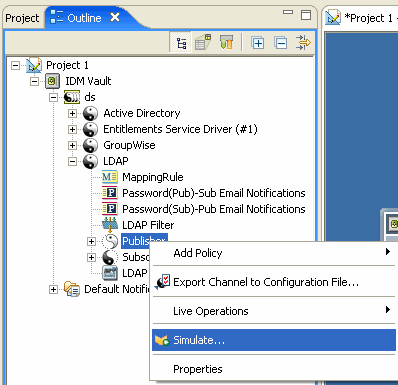Click the filter buckets toolbar icon

pyautogui.click(x=227, y=42)
